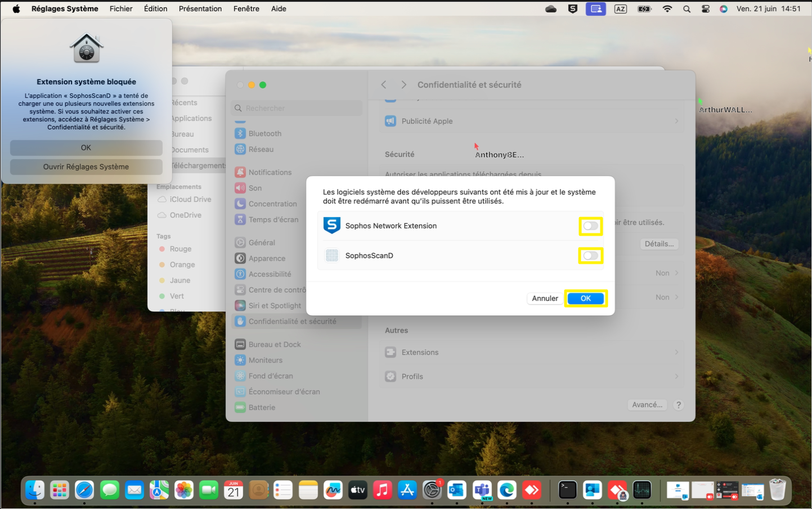Open Bureau et Dock in the sidebar
812x509 pixels.
(x=297, y=344)
